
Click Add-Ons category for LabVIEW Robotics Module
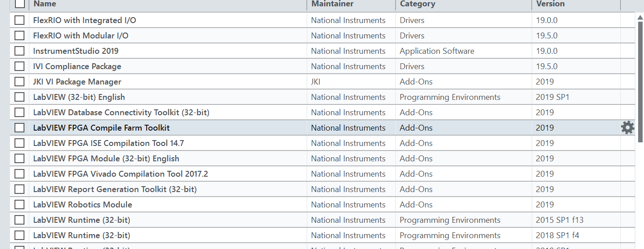point(416,205)
